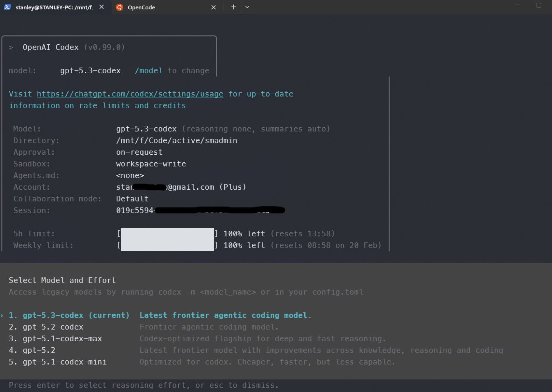The height and width of the screenshot is (392, 552).
Task: Close the stanley@STANLEY-PC tab
Action: coord(102,7)
